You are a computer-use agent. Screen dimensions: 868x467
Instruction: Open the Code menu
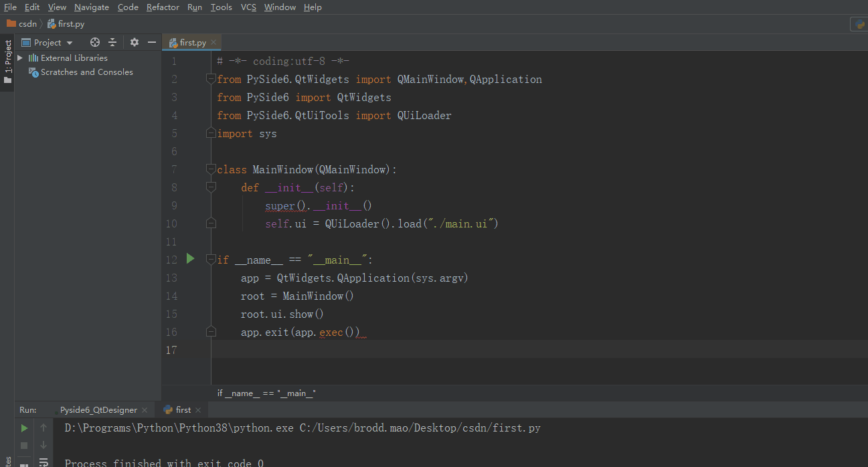[x=128, y=7]
